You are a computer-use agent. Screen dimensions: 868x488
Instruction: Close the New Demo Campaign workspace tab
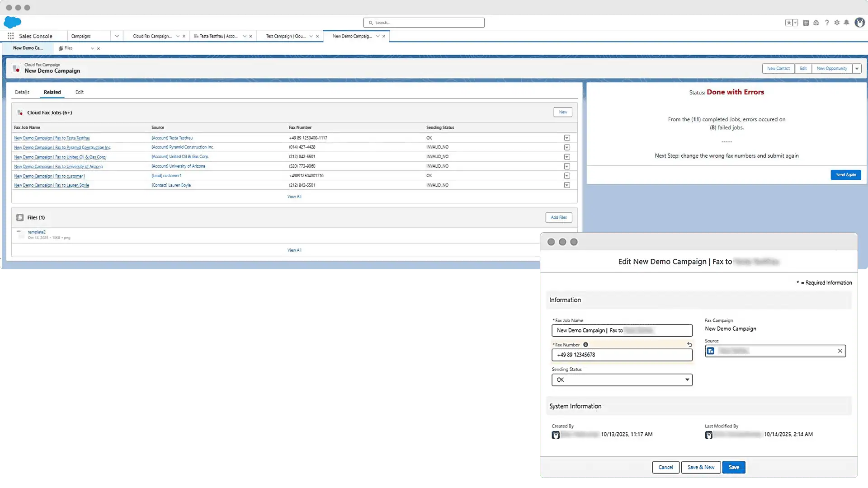384,36
